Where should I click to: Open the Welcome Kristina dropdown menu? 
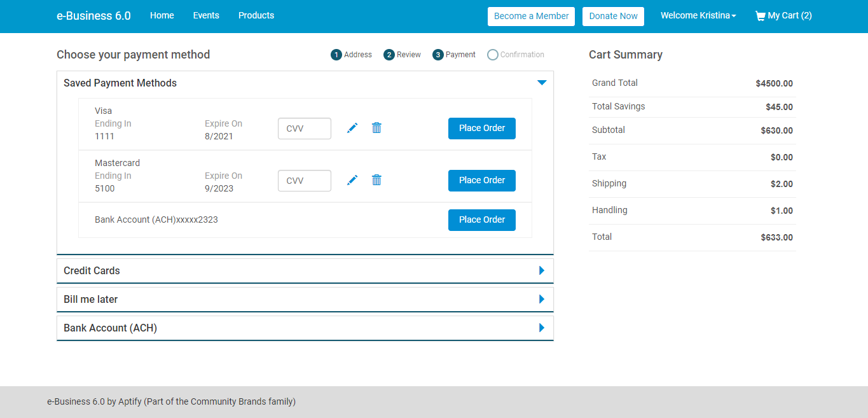point(698,15)
